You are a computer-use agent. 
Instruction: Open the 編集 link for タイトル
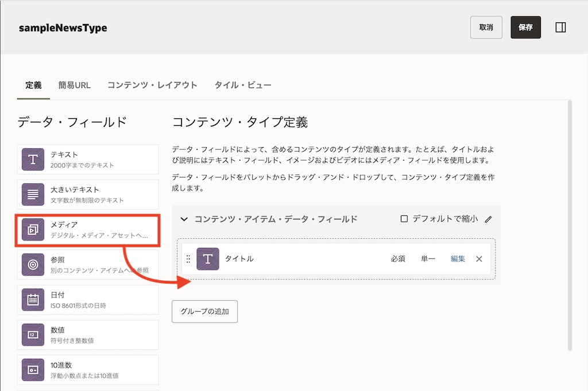(x=458, y=259)
